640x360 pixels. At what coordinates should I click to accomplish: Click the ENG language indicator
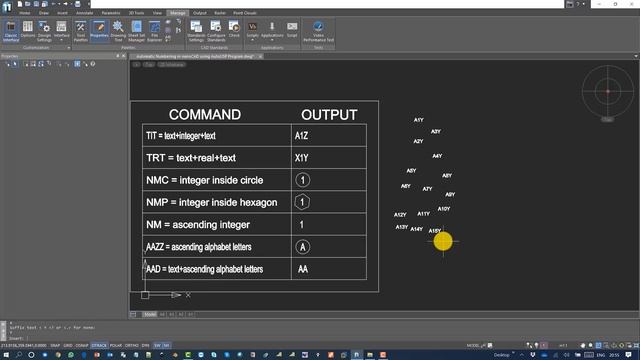click(600, 355)
